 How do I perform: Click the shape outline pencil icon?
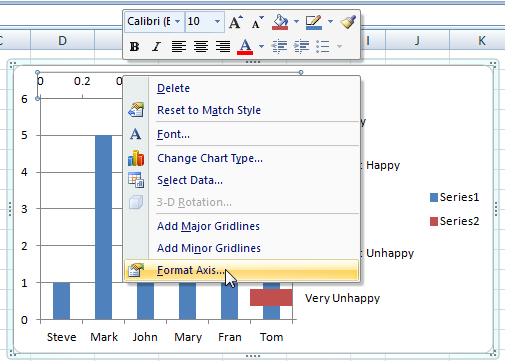[314, 22]
